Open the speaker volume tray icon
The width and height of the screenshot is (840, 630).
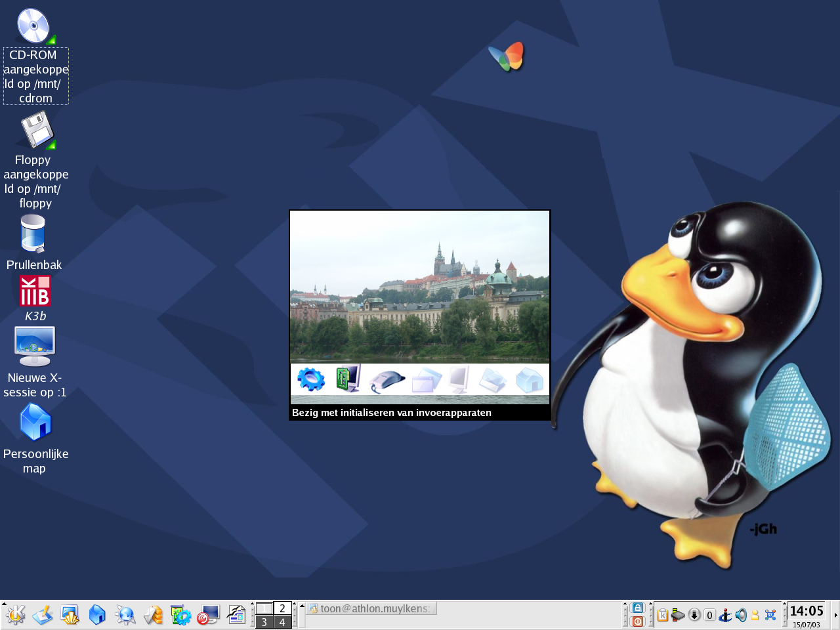[x=741, y=615]
